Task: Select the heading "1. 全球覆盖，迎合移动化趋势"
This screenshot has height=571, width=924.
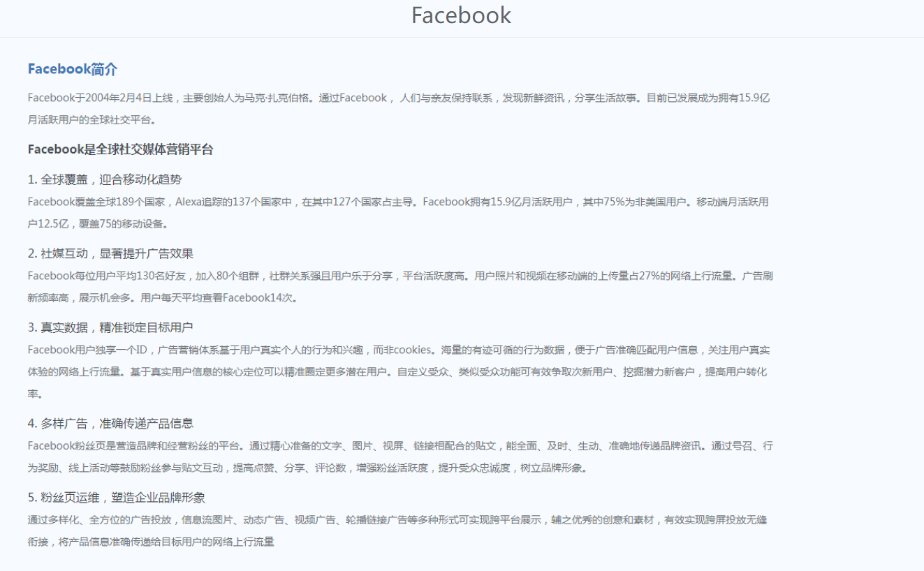Action: coord(105,179)
